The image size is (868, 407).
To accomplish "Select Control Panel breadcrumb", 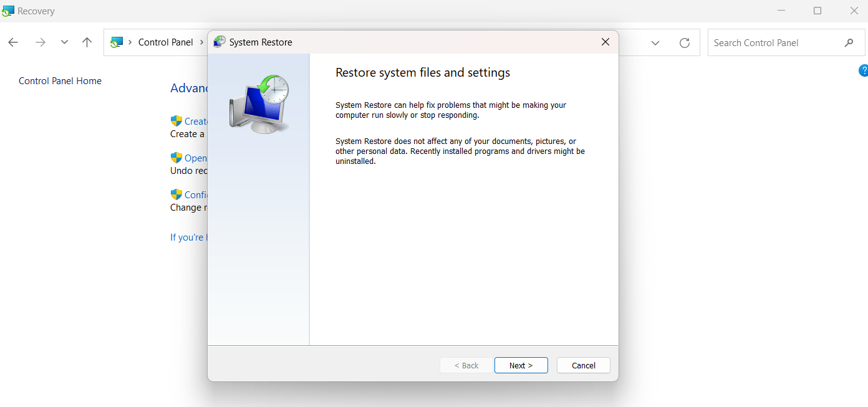I will click(166, 42).
